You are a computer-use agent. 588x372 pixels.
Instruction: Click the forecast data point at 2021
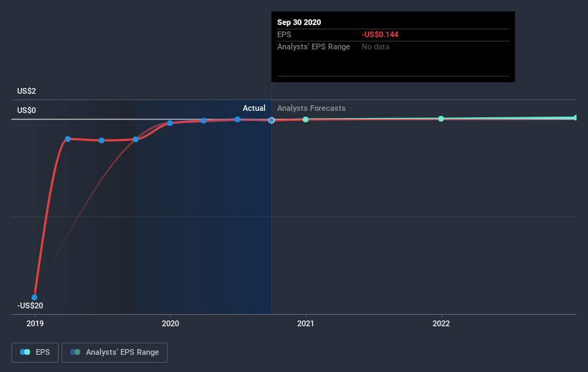(x=306, y=119)
